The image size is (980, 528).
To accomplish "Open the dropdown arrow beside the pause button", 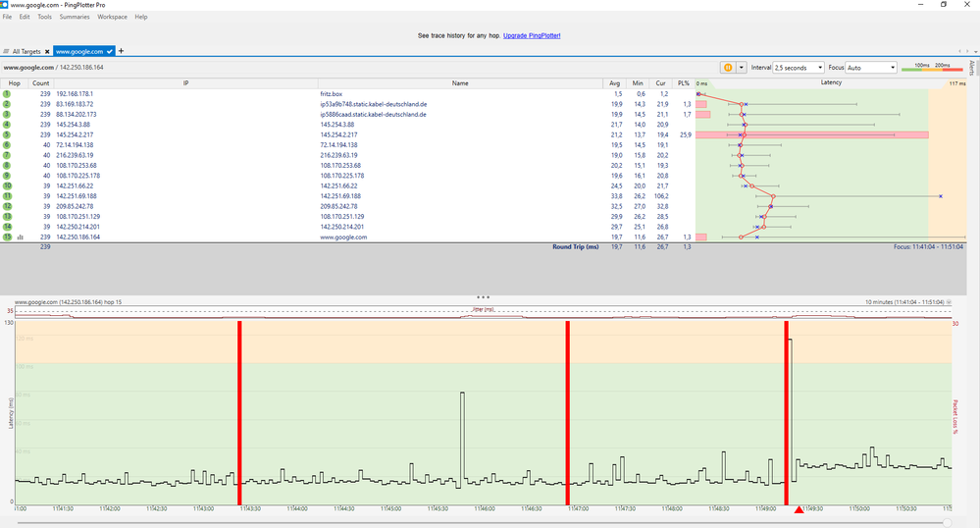I will pos(742,68).
